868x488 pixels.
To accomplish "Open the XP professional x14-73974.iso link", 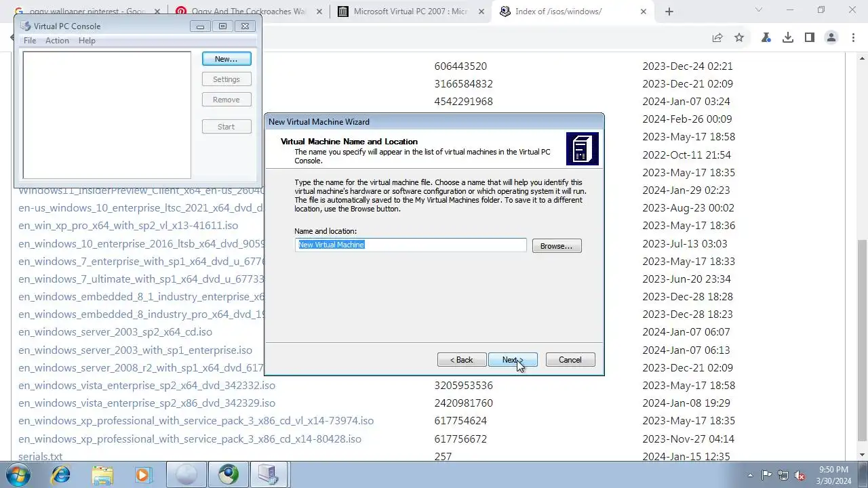I will coord(196,420).
